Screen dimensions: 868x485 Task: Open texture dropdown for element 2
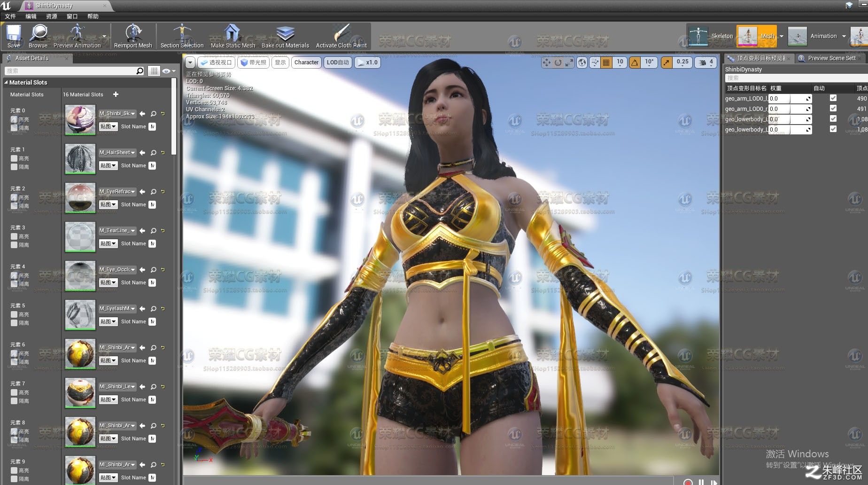108,204
